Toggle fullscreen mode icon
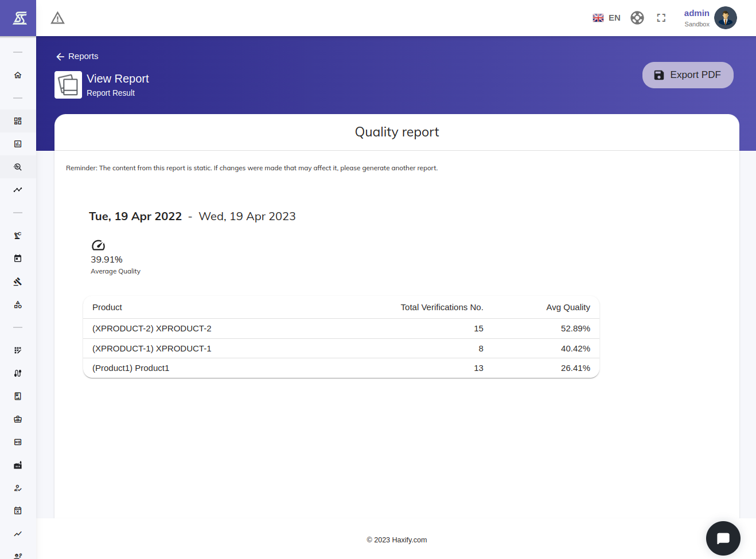 coord(661,18)
